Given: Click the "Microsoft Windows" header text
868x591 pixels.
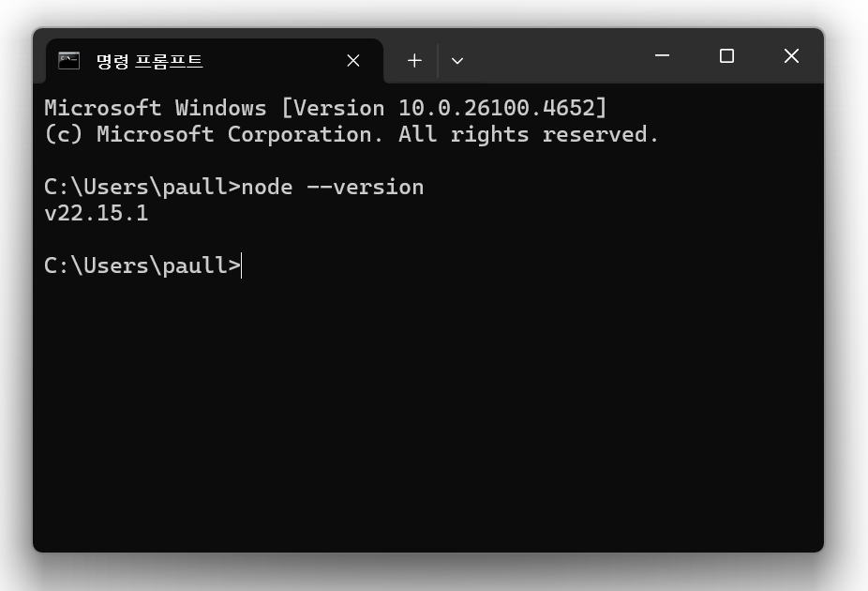Looking at the screenshot, I should pyautogui.click(x=155, y=109).
